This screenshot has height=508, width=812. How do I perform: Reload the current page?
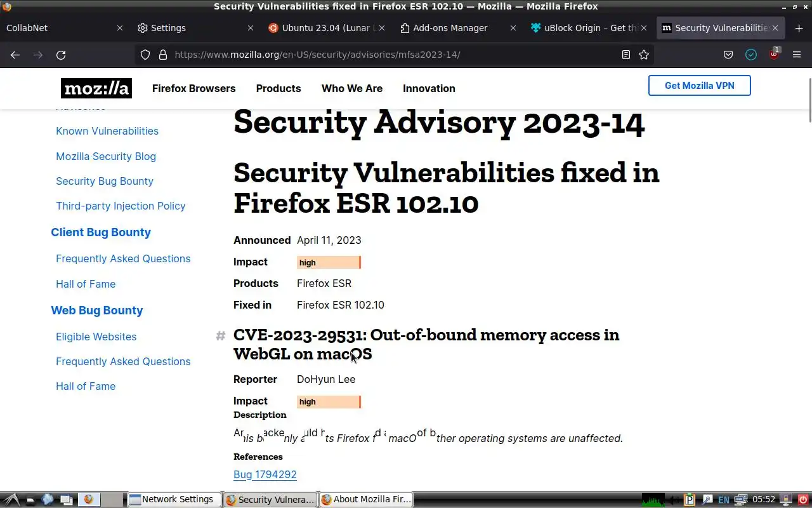[x=61, y=55]
